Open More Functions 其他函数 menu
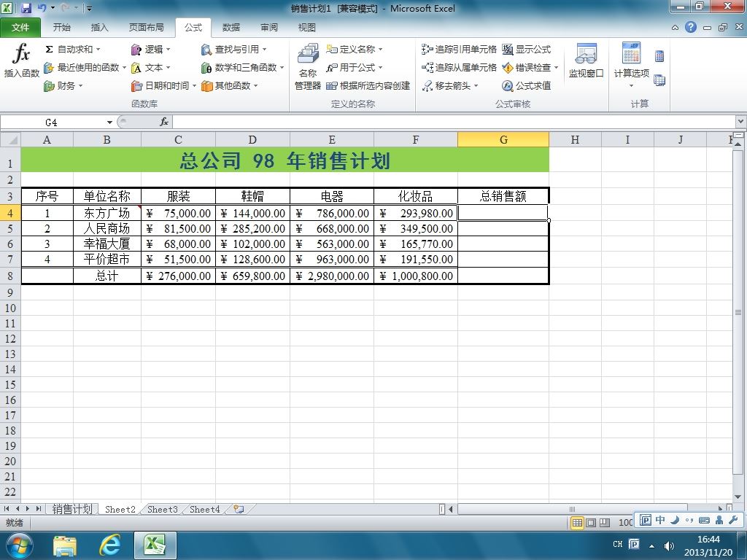 point(229,86)
